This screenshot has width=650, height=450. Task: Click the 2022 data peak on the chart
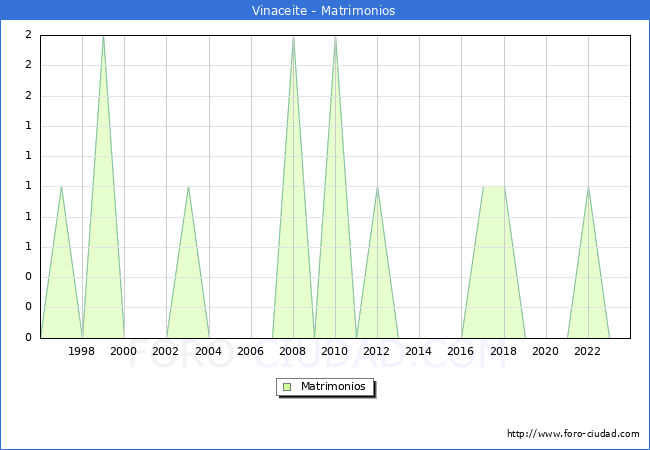pyautogui.click(x=589, y=187)
